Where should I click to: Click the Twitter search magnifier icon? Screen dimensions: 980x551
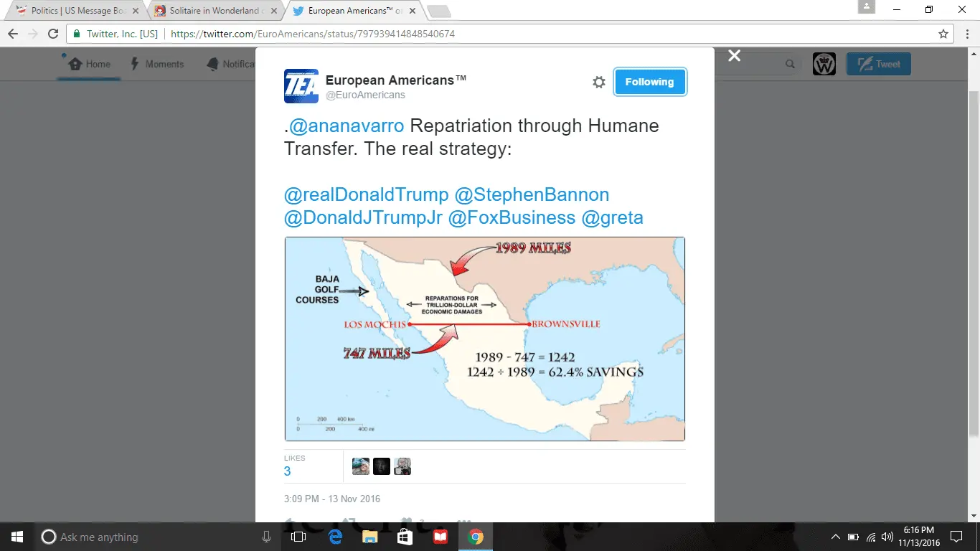point(790,64)
